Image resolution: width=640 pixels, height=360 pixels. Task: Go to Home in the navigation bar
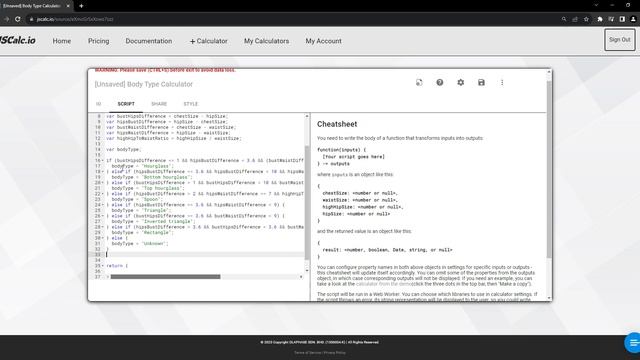[62, 41]
